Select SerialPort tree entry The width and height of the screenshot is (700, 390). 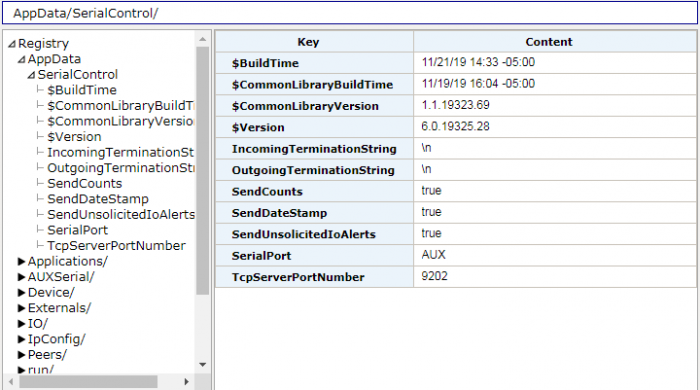(x=78, y=230)
